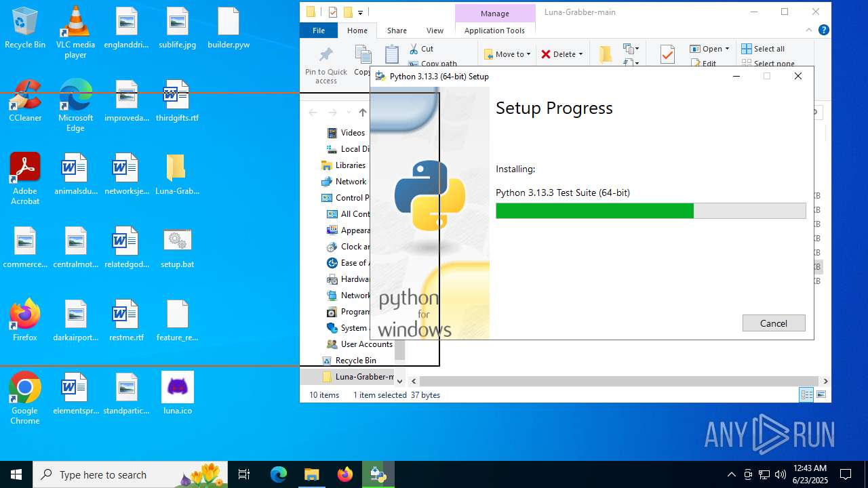
Task: Open Application Tools tab
Action: [494, 30]
